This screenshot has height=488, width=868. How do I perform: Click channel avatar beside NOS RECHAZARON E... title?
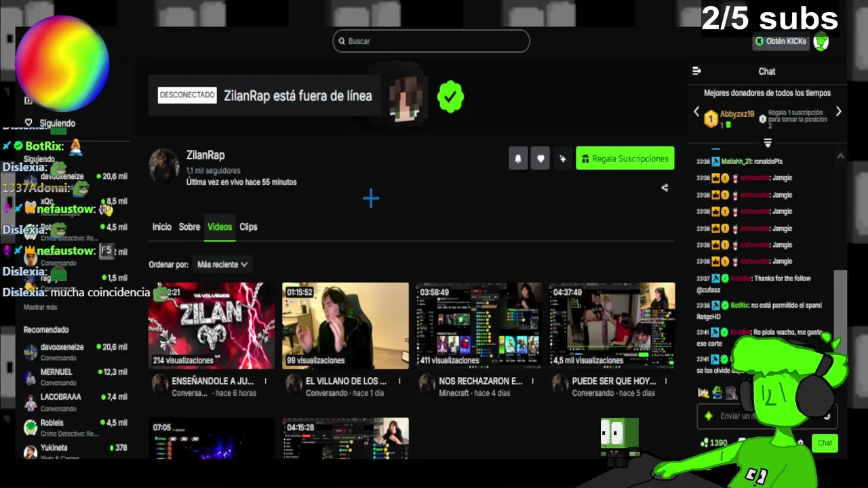tap(427, 384)
